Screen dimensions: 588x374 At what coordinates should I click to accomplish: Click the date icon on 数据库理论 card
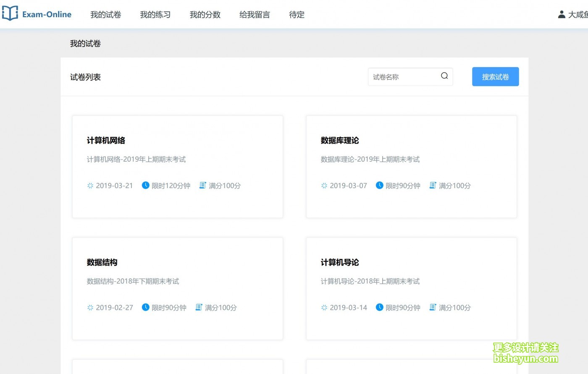[x=324, y=186]
